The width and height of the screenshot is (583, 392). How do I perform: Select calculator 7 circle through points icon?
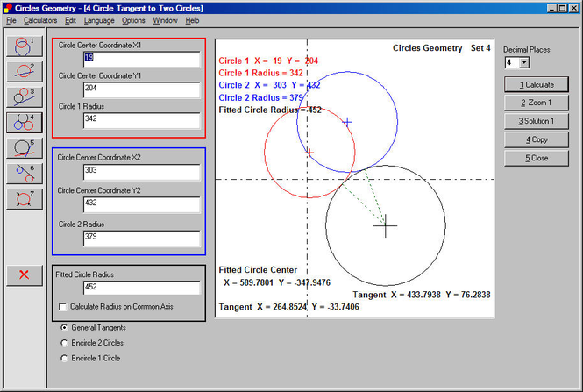tap(25, 198)
